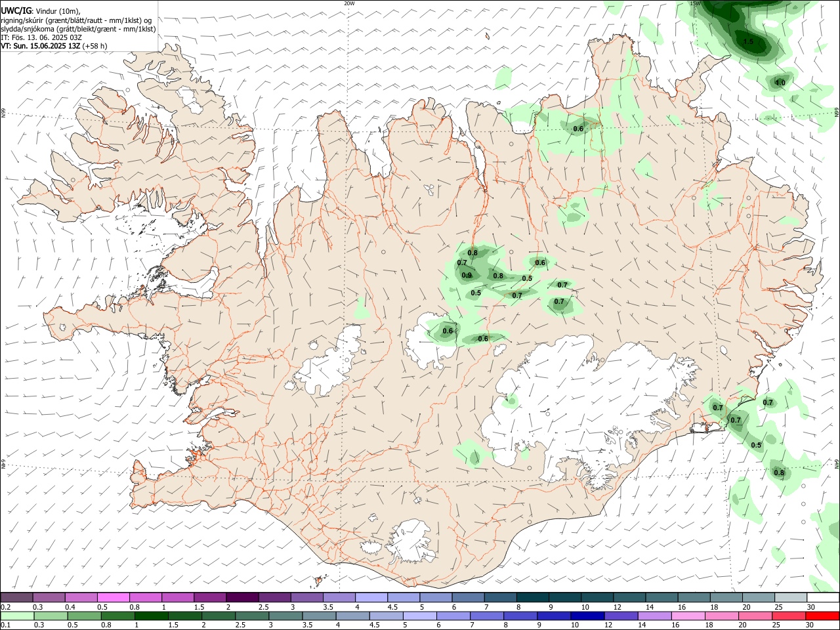This screenshot has width=840, height=630.
Task: Click the light gray 25–30 swatch, upper legend row
Action: [x=789, y=597]
